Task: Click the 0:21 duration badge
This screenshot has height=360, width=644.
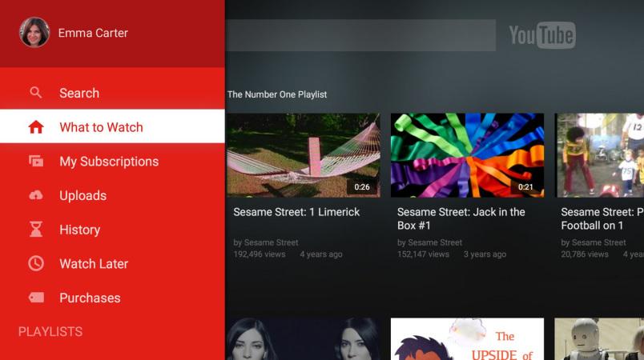Action: click(x=525, y=187)
